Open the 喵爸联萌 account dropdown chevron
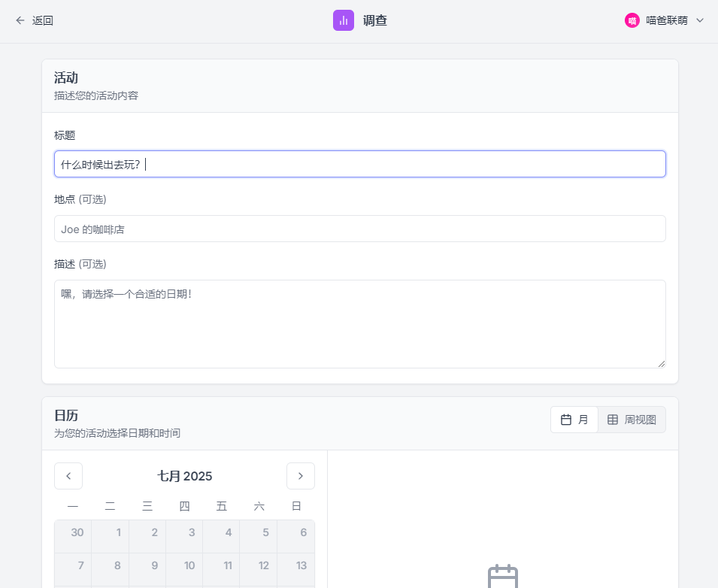Screen dimensions: 718x588 tap(700, 20)
